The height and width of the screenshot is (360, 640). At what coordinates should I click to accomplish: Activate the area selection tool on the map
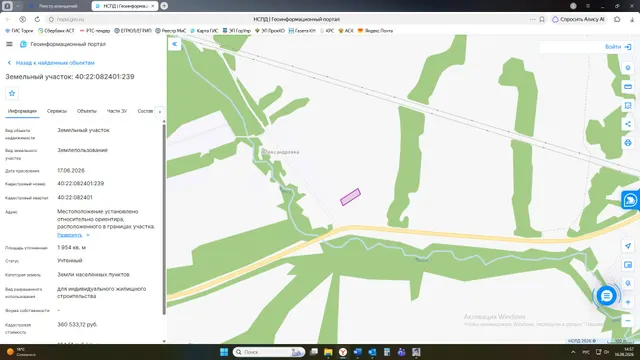click(x=628, y=105)
